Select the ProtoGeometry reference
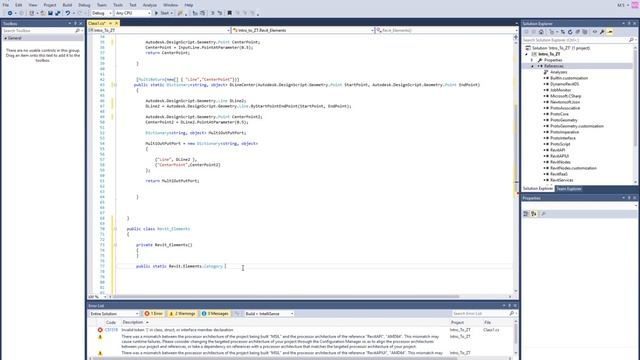 tap(564, 120)
